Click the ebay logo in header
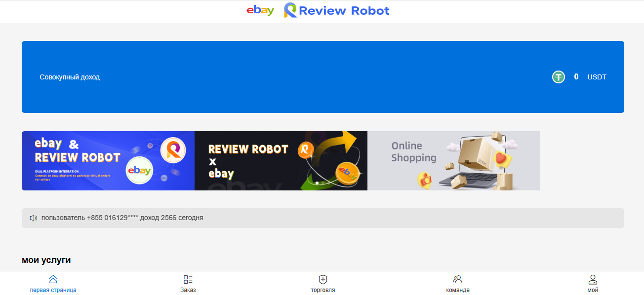This screenshot has height=295, width=644. [260, 10]
